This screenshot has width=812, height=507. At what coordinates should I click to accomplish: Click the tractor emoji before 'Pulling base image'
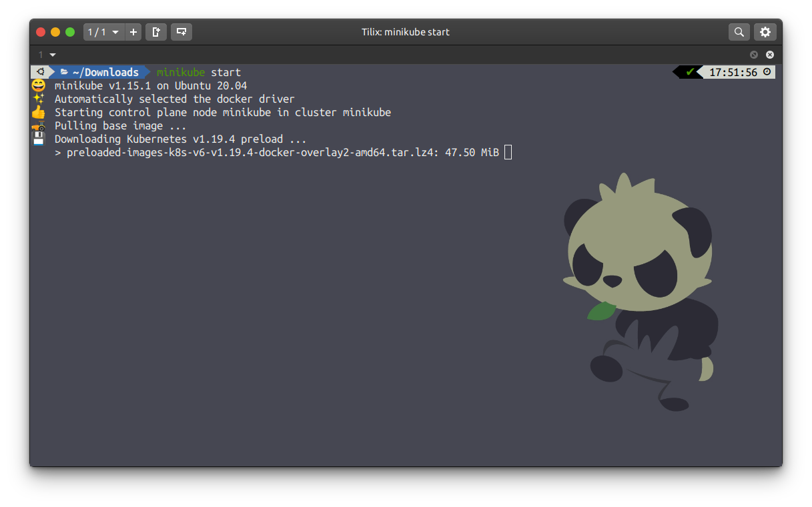click(39, 125)
